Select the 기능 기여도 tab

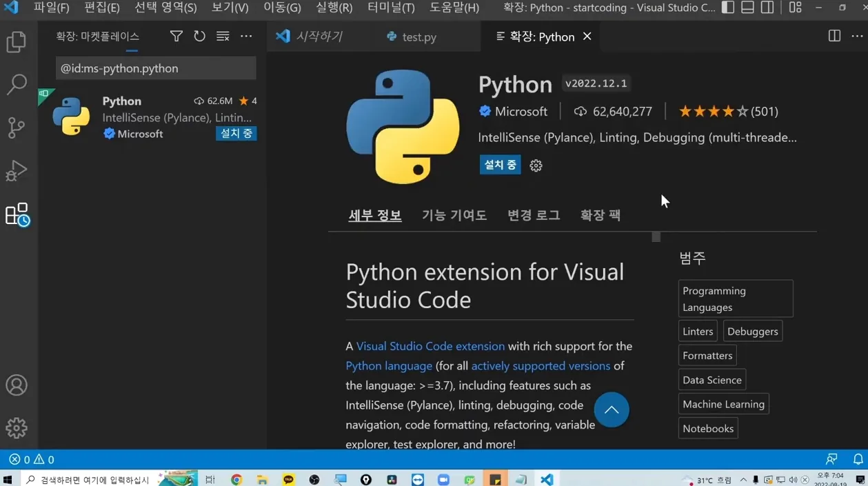tap(454, 215)
